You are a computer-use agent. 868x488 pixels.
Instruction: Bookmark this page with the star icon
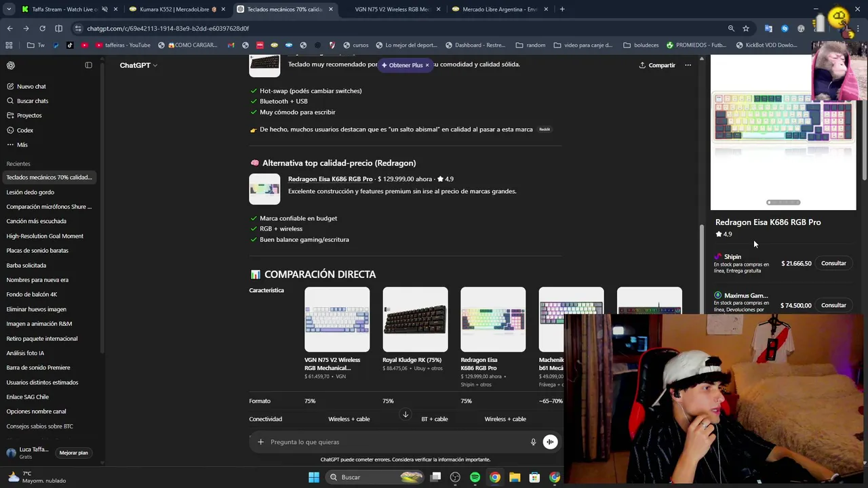(x=746, y=28)
